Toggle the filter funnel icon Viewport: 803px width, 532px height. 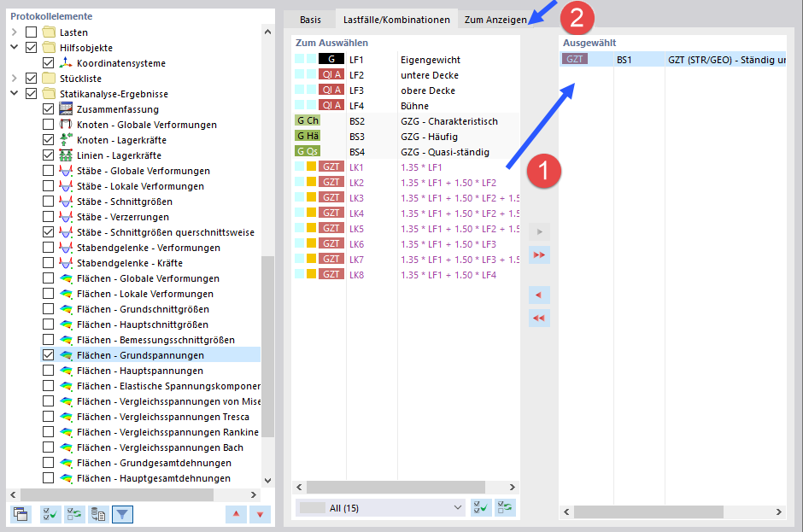point(122,514)
